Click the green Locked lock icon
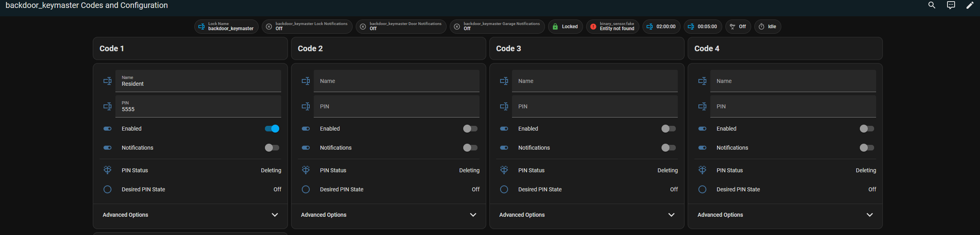The height and width of the screenshot is (235, 980). 555,27
